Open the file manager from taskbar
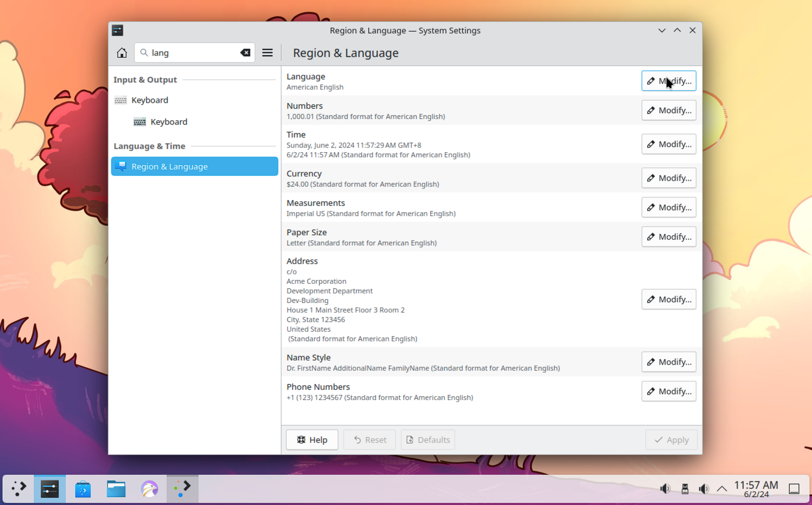Image resolution: width=812 pixels, height=505 pixels. click(x=116, y=489)
